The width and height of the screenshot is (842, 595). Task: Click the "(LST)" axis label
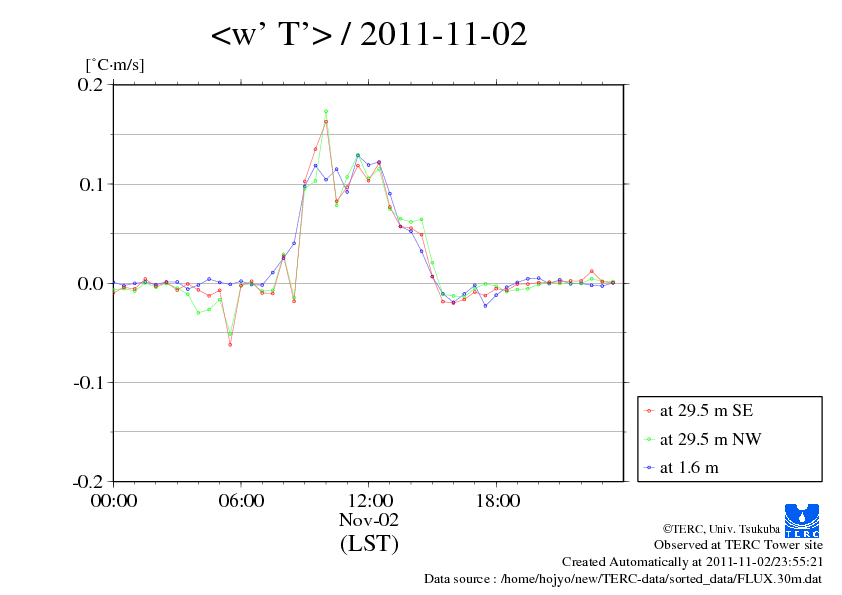369,543
